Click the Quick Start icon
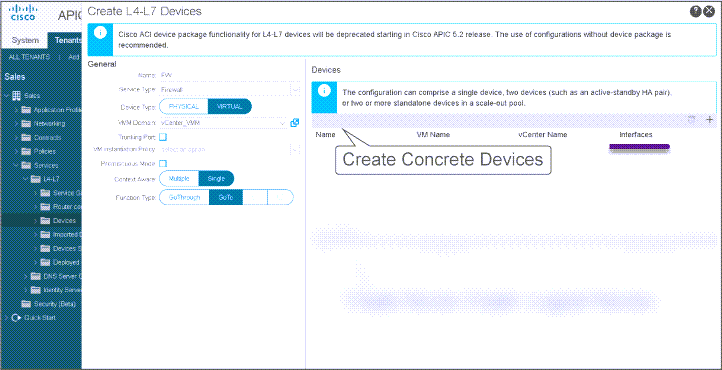This screenshot has height=370, width=722. [x=17, y=318]
